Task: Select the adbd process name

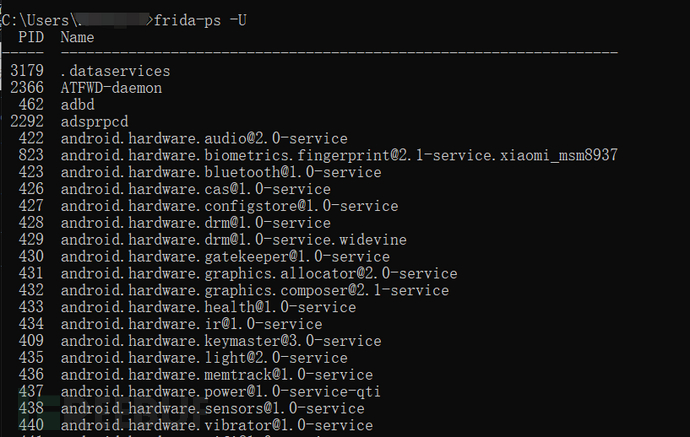Action: click(x=77, y=105)
